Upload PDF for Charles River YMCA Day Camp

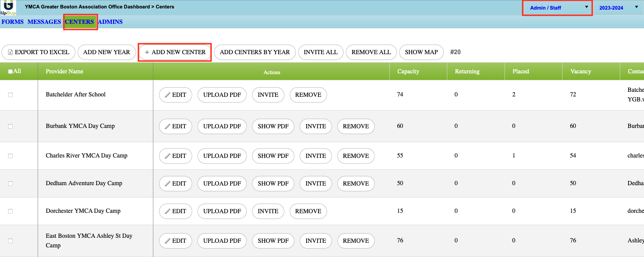[222, 156]
